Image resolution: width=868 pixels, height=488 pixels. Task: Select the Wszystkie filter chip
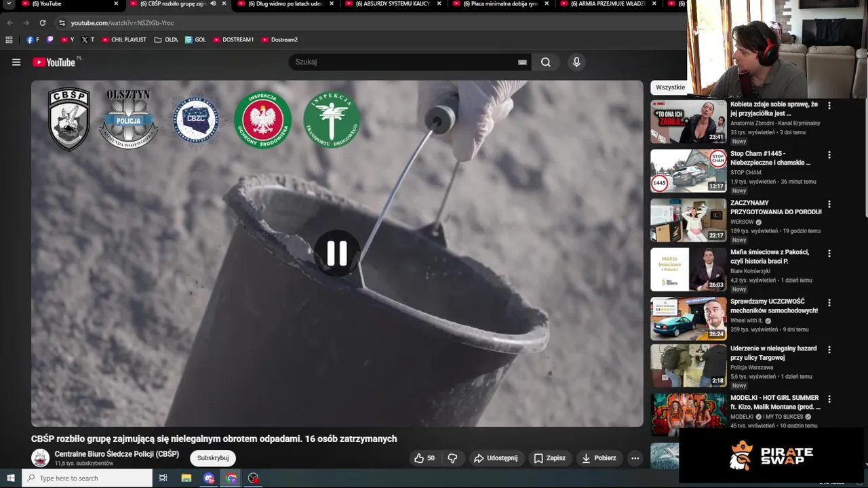tap(670, 87)
